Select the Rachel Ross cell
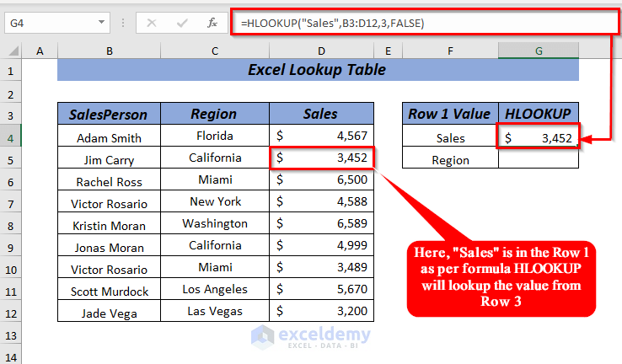 click(109, 179)
